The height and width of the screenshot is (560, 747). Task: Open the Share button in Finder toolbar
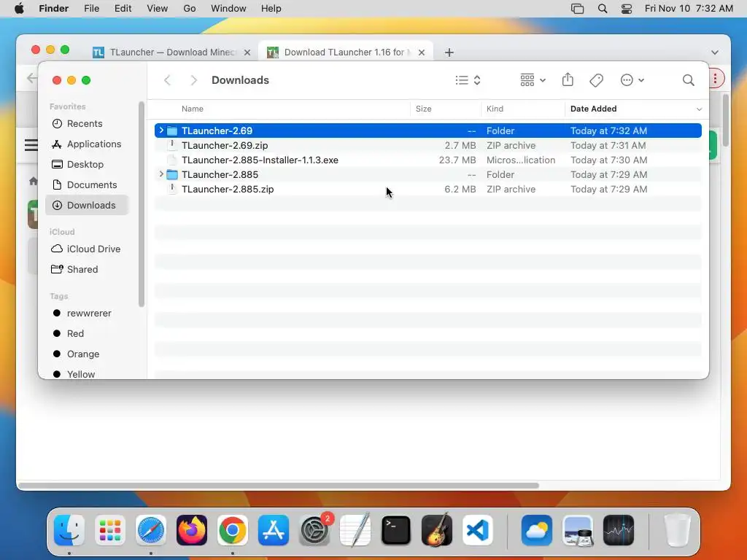(568, 79)
